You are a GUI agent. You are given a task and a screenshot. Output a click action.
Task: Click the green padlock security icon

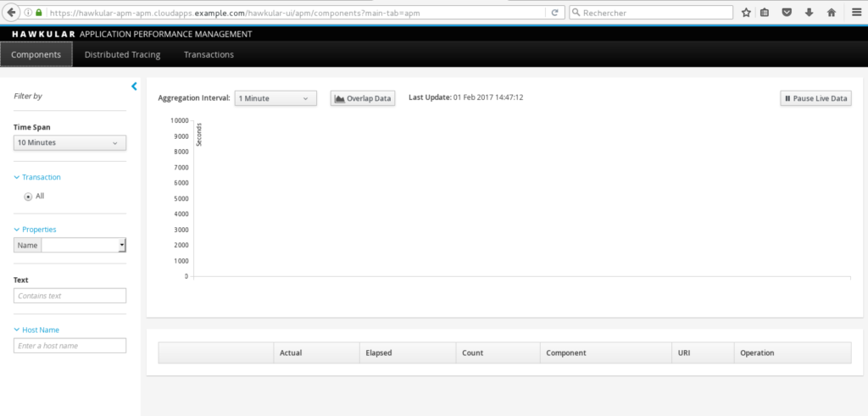[x=39, y=12]
